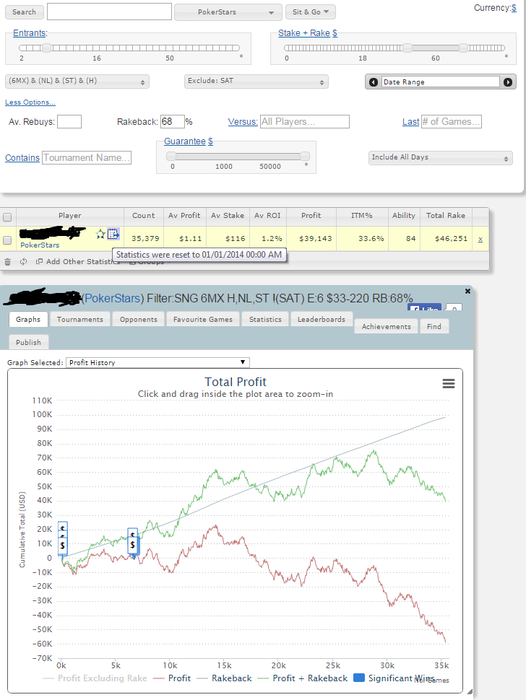Image resolution: width=526 pixels, height=700 pixels.
Task: Toggle the Profit Excluding Rake legend series
Action: click(x=95, y=678)
